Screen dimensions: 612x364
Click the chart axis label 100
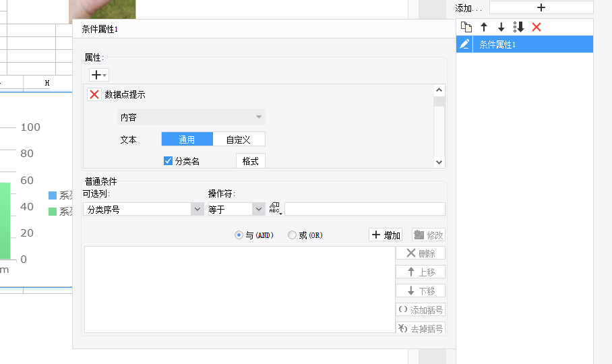point(30,127)
